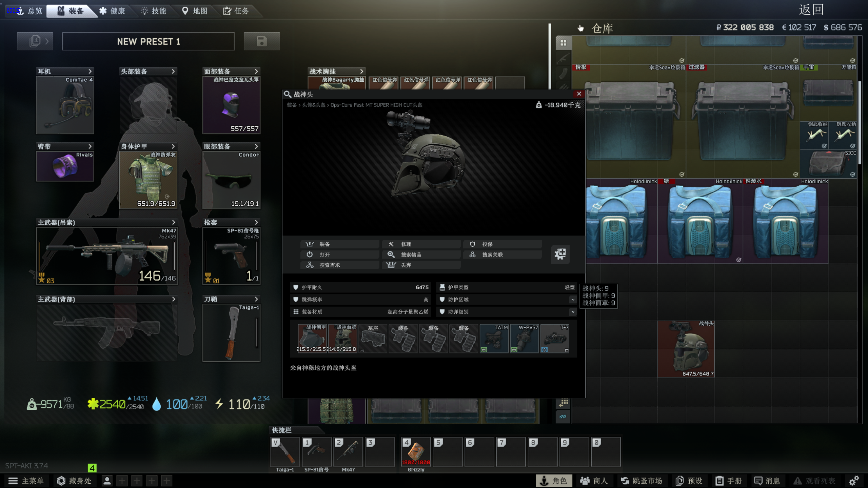Click the TATM mod slot
The width and height of the screenshot is (868, 488).
494,339
